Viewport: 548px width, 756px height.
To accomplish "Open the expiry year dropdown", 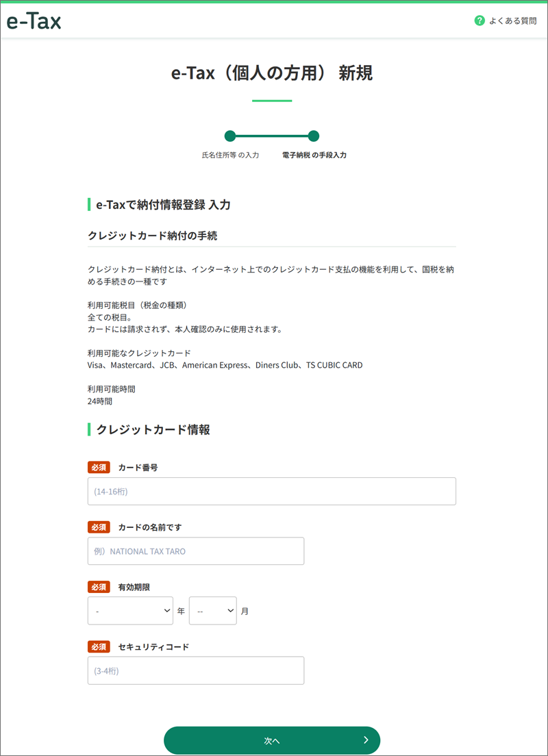I will 130,611.
